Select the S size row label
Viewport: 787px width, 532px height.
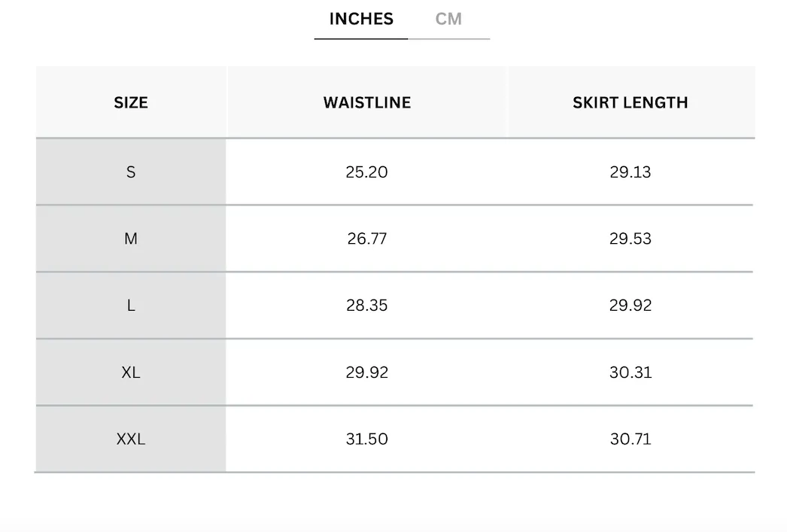tap(131, 172)
